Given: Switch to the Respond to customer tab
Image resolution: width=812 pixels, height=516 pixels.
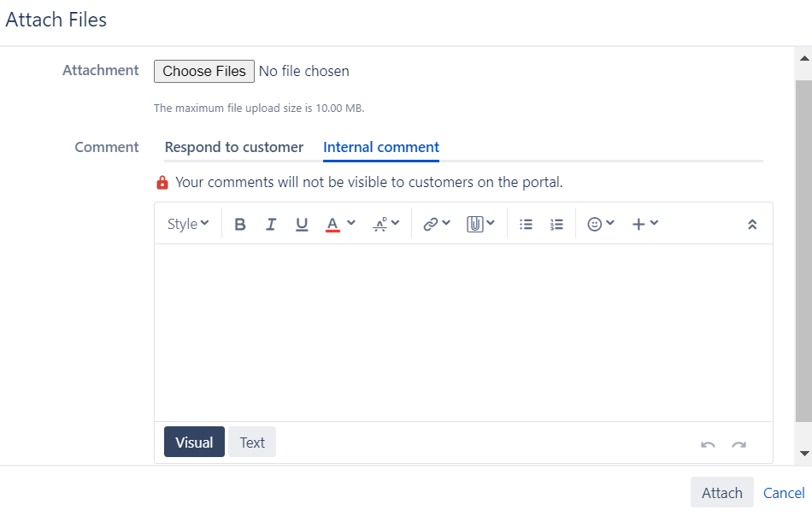Looking at the screenshot, I should tap(233, 146).
